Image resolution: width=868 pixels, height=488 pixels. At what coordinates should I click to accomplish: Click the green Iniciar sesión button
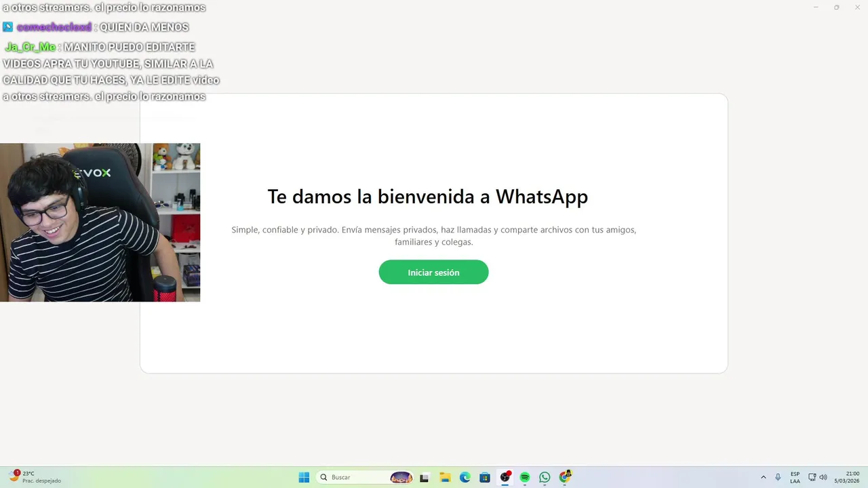(x=433, y=272)
